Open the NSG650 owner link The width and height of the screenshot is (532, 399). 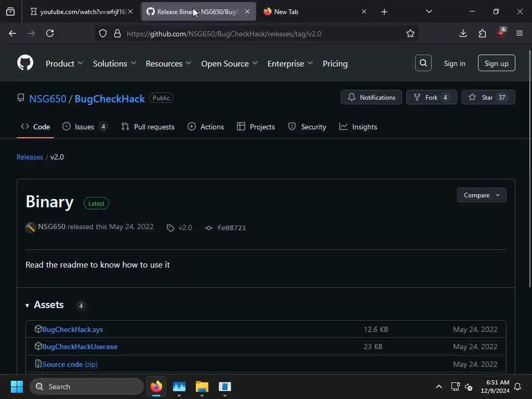pyautogui.click(x=47, y=98)
